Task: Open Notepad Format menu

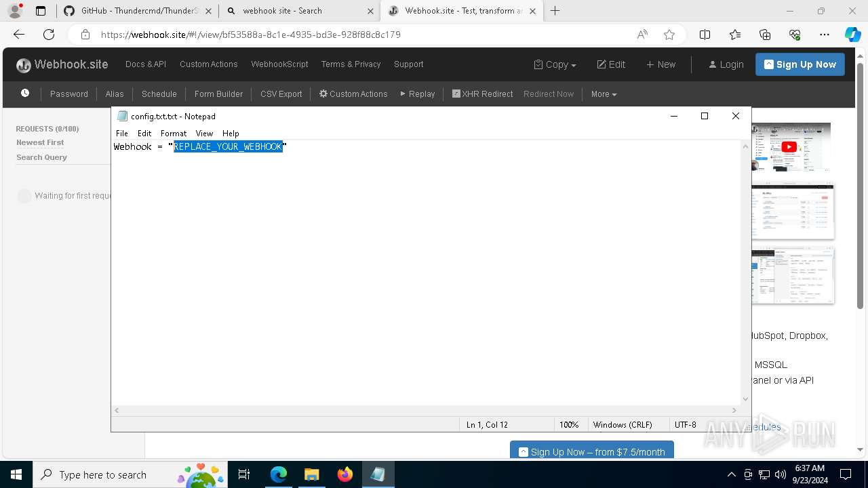Action: point(174,134)
